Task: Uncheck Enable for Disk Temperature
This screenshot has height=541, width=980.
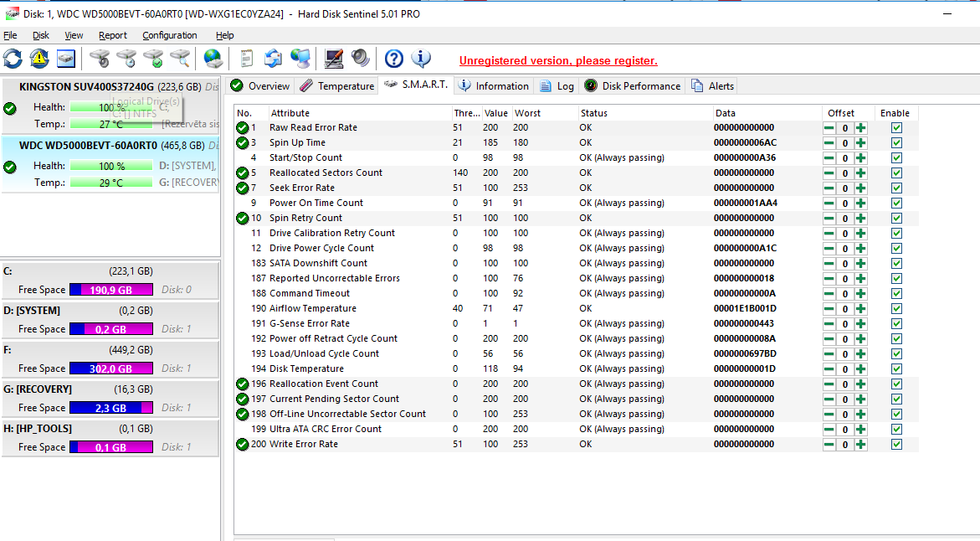Action: [896, 368]
